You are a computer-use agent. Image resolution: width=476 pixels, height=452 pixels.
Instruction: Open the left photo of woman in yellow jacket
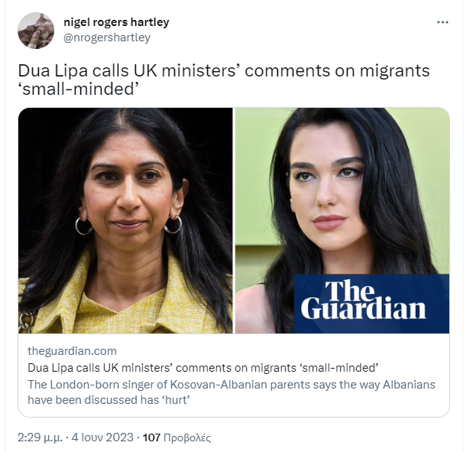[x=125, y=220]
